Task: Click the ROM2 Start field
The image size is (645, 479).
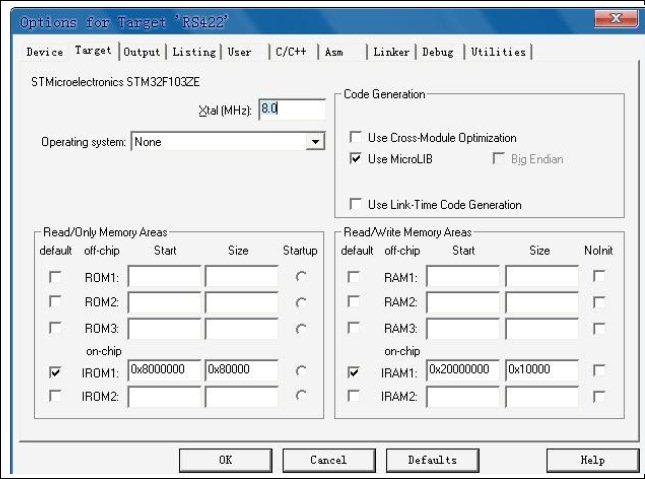Action: pos(164,302)
